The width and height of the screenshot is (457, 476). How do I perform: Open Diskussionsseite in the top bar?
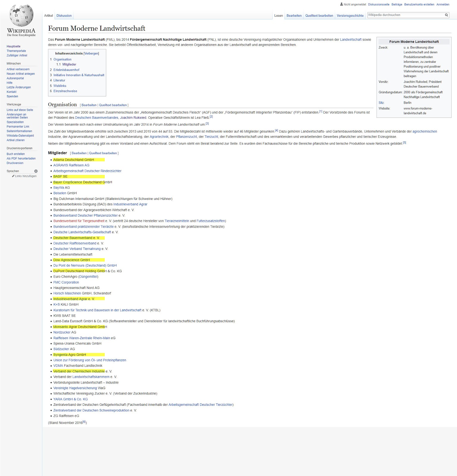[x=378, y=4]
